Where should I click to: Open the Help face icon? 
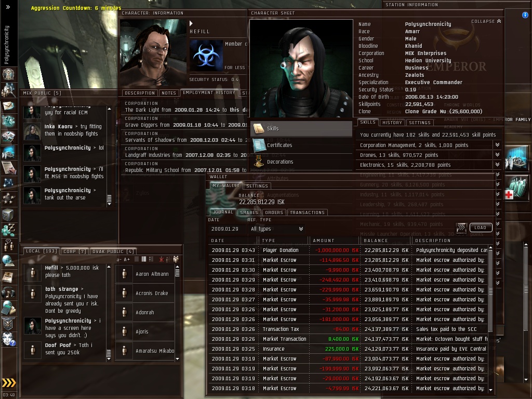pyautogui.click(x=8, y=339)
